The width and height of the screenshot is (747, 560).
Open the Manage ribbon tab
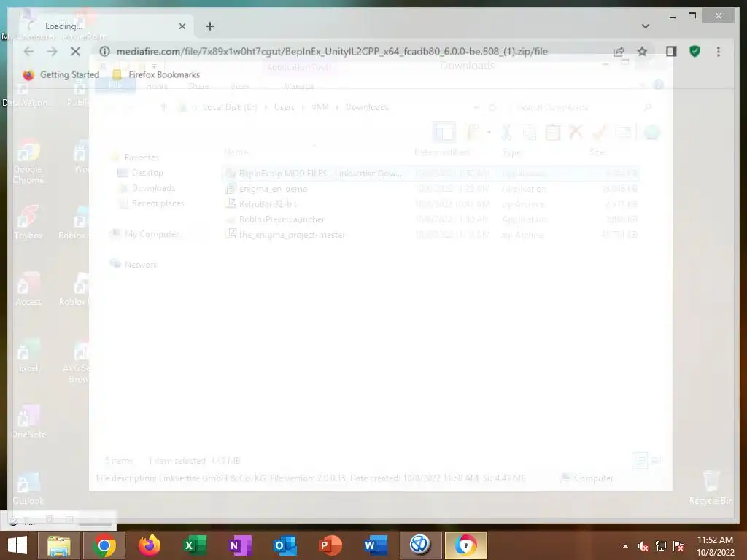point(298,86)
